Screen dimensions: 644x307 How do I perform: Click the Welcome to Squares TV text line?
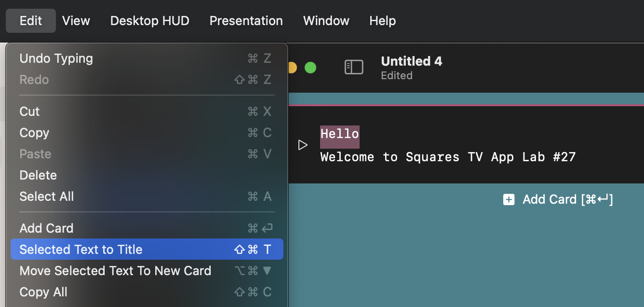[448, 157]
